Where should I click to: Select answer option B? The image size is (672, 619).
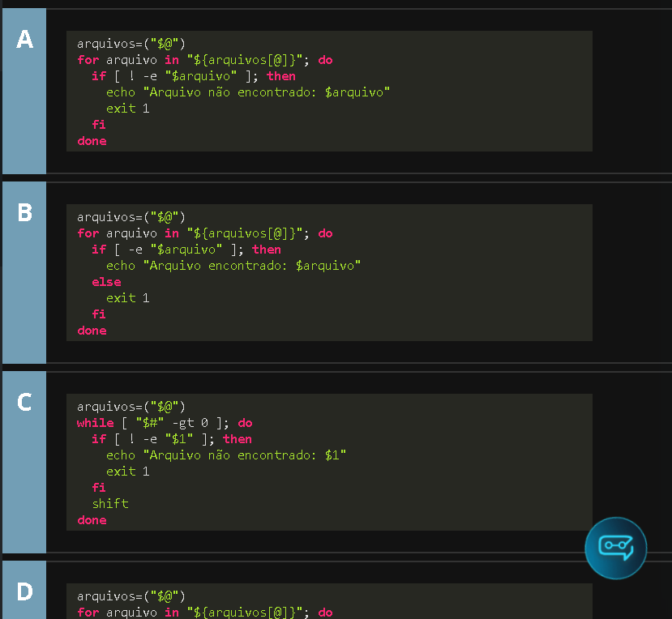click(x=24, y=272)
